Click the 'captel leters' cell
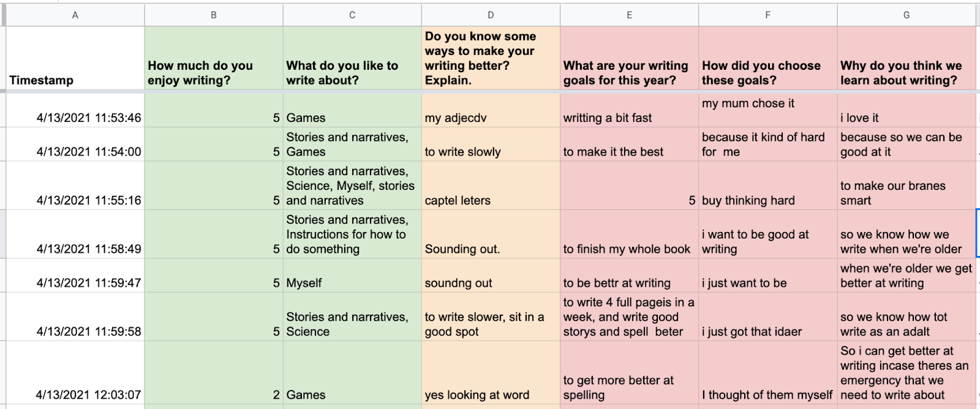Screen dimensions: 980x409 click(491, 185)
